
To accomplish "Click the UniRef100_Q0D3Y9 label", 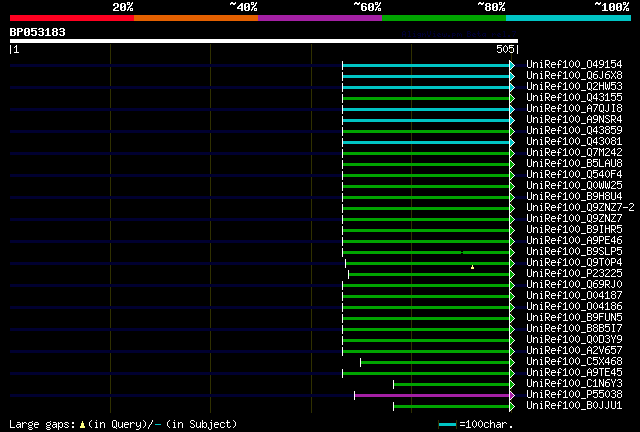I will 574,340.
